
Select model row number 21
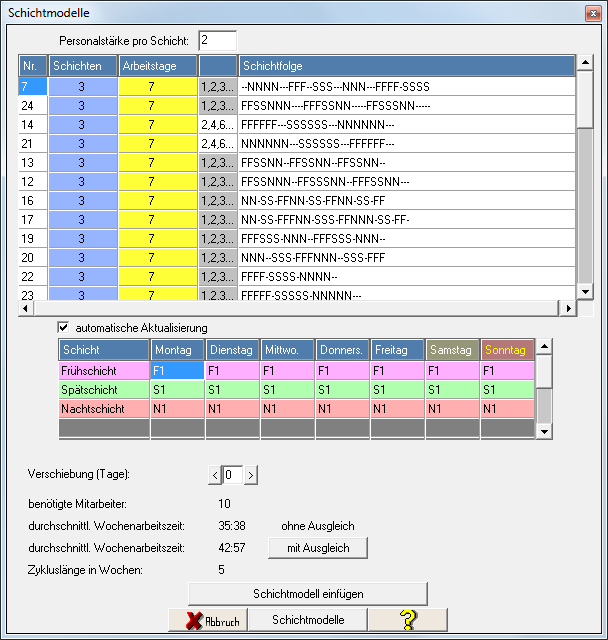coord(33,144)
